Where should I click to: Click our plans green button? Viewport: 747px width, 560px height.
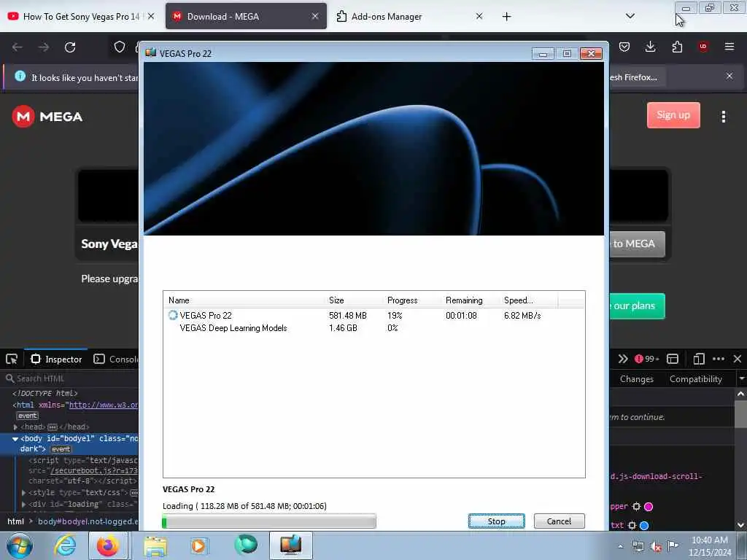click(x=637, y=306)
